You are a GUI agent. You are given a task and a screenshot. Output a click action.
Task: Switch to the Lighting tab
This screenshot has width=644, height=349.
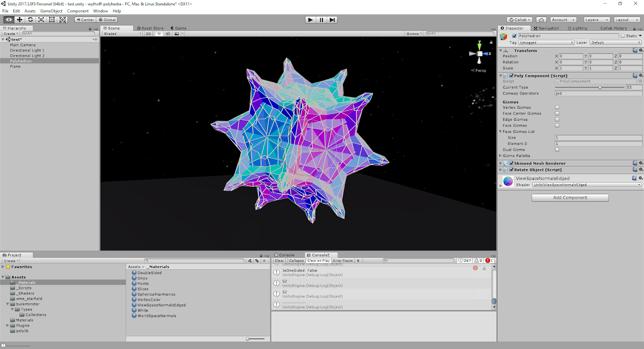coord(577,28)
